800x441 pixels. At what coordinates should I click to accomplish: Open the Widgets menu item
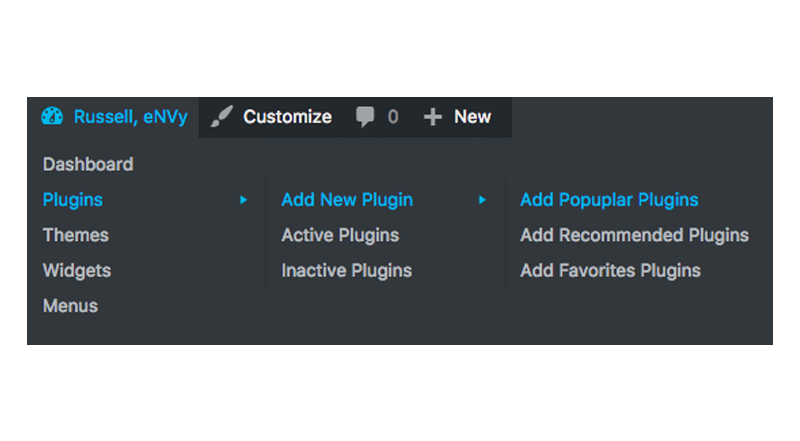tap(77, 271)
